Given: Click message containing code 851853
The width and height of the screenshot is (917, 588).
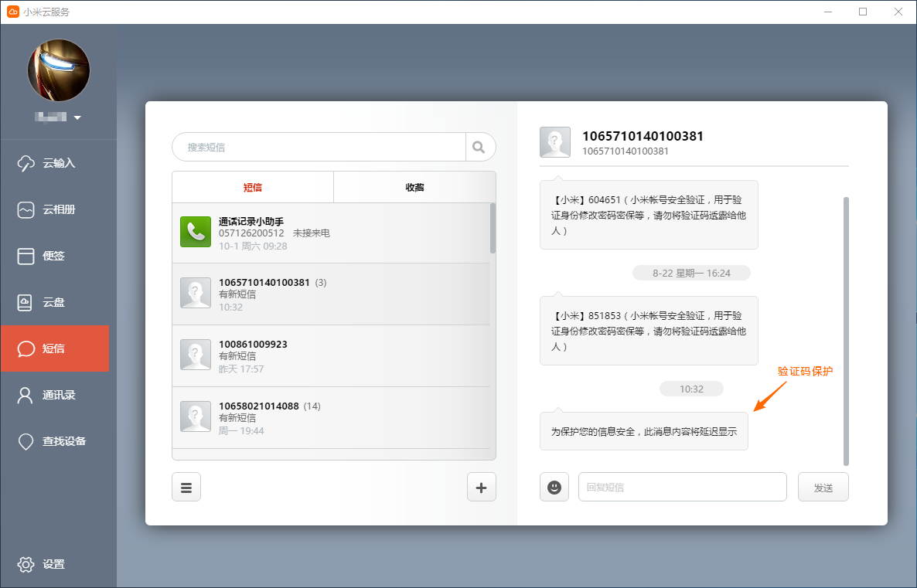Looking at the screenshot, I should 649,331.
